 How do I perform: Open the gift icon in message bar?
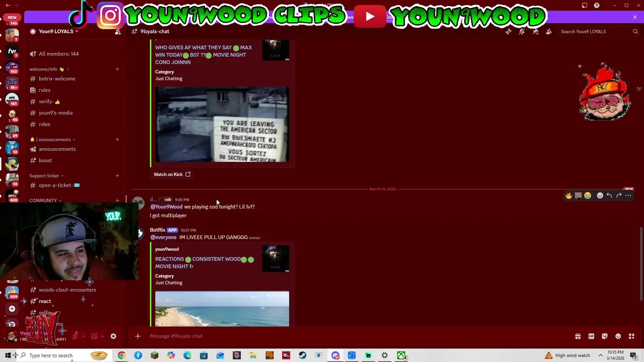(x=578, y=336)
